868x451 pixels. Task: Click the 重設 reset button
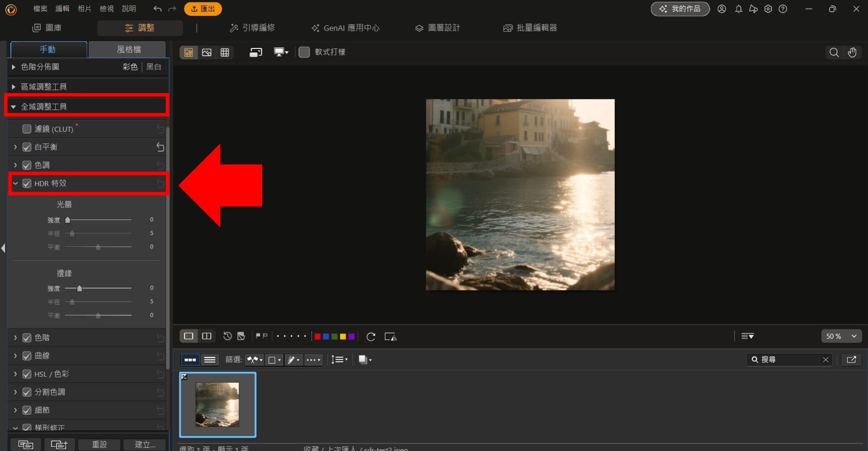tap(99, 445)
